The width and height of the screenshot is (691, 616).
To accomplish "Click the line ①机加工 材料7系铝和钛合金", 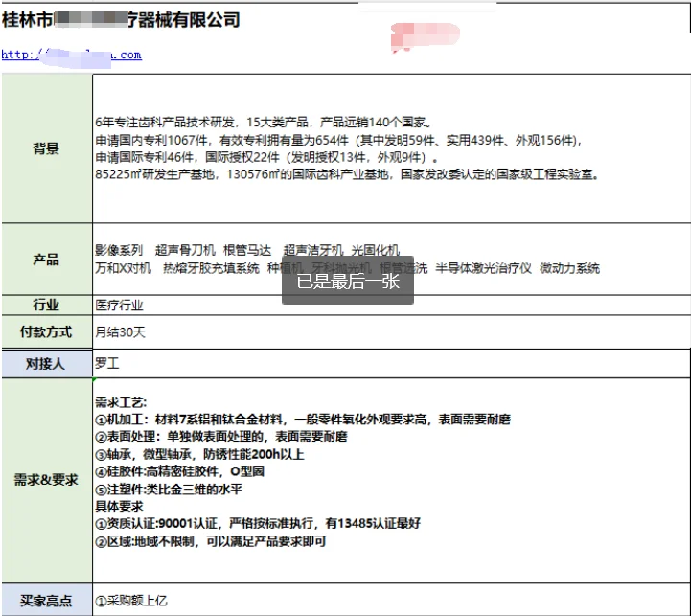I will click(303, 419).
